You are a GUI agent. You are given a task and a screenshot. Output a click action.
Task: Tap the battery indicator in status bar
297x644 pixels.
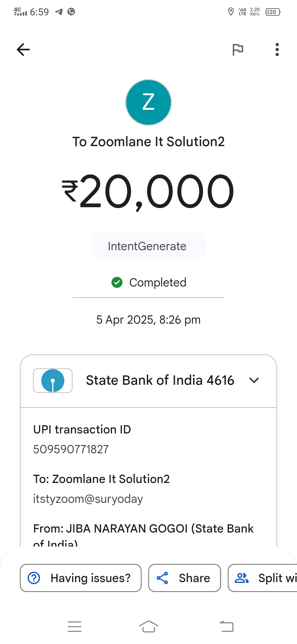273,12
